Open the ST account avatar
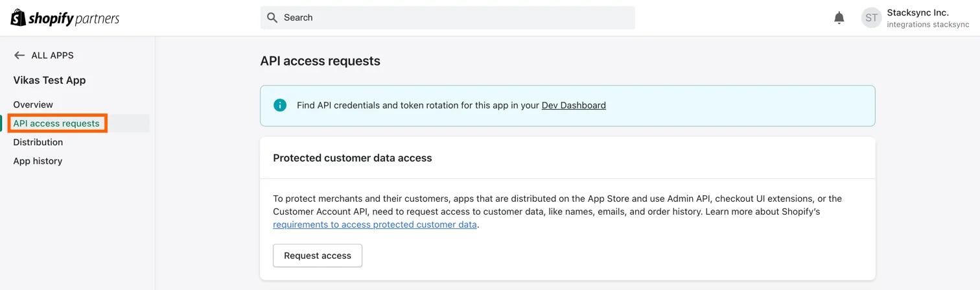 click(871, 18)
